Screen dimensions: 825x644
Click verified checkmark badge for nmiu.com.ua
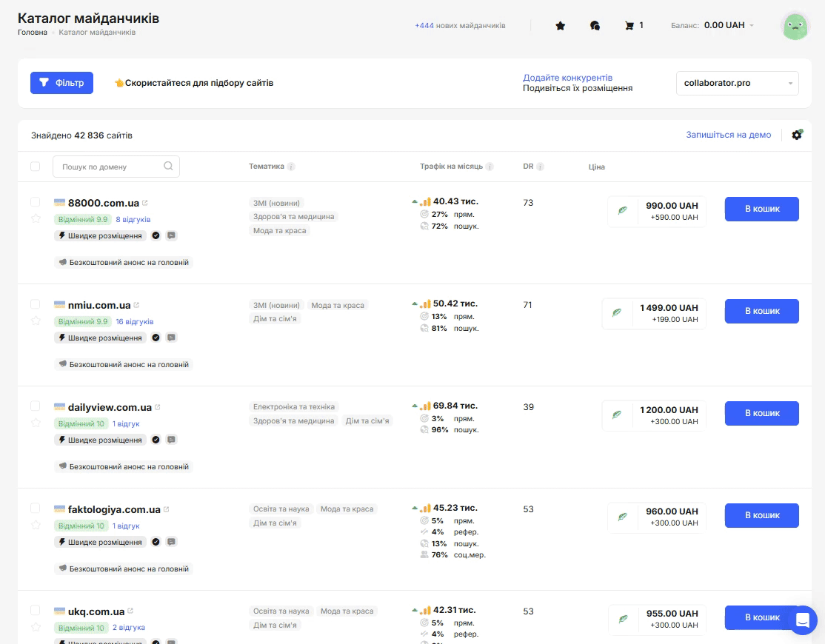(156, 338)
